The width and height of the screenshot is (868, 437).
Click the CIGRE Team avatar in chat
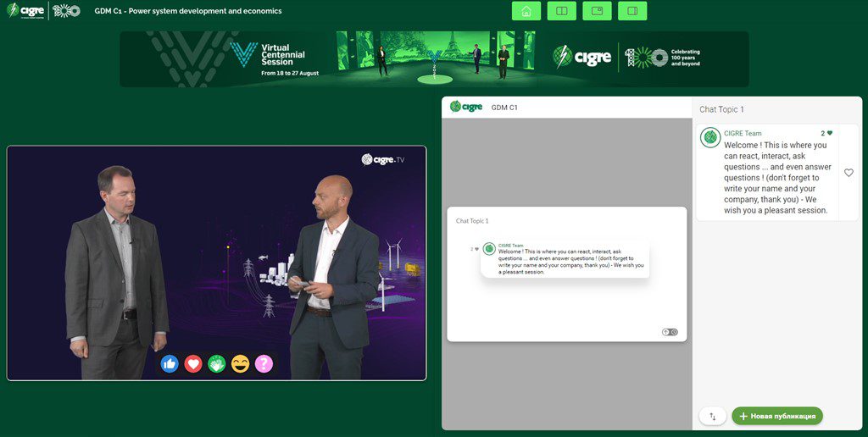(x=710, y=137)
